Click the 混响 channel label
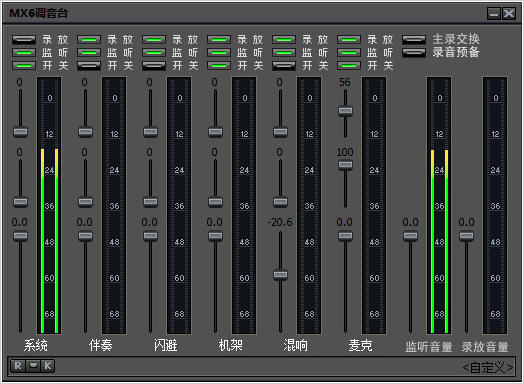This screenshot has width=524, height=384. coord(295,345)
